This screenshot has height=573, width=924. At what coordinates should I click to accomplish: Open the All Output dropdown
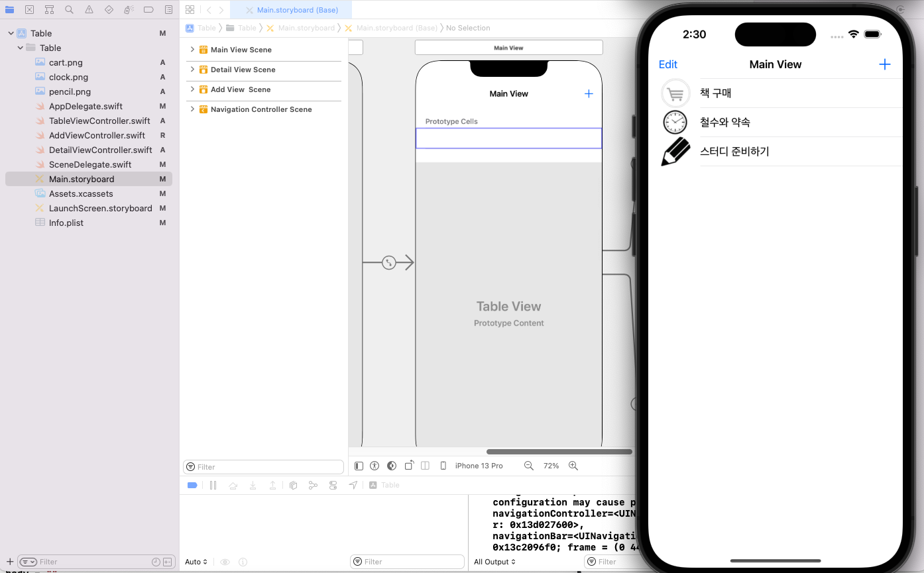(494, 562)
